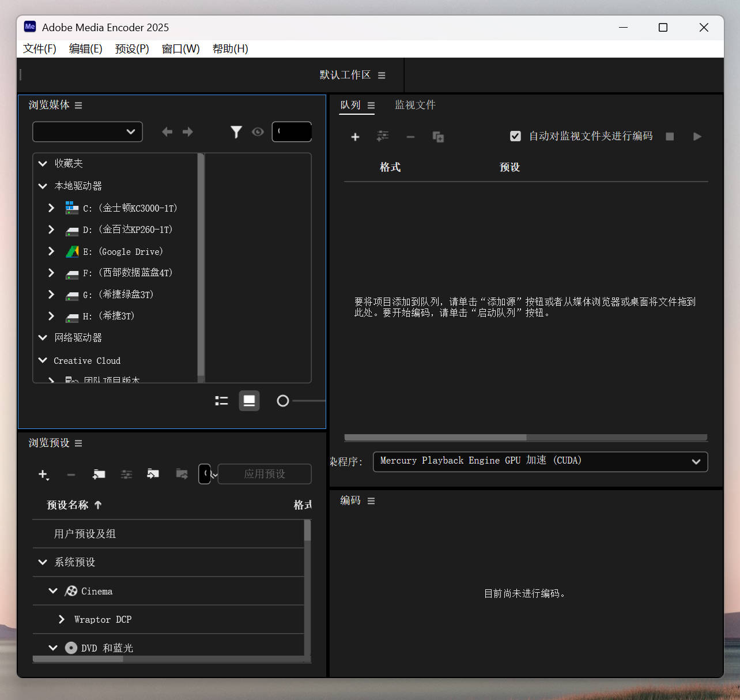Open the media browser file type filter
The height and width of the screenshot is (700, 740).
(x=236, y=132)
